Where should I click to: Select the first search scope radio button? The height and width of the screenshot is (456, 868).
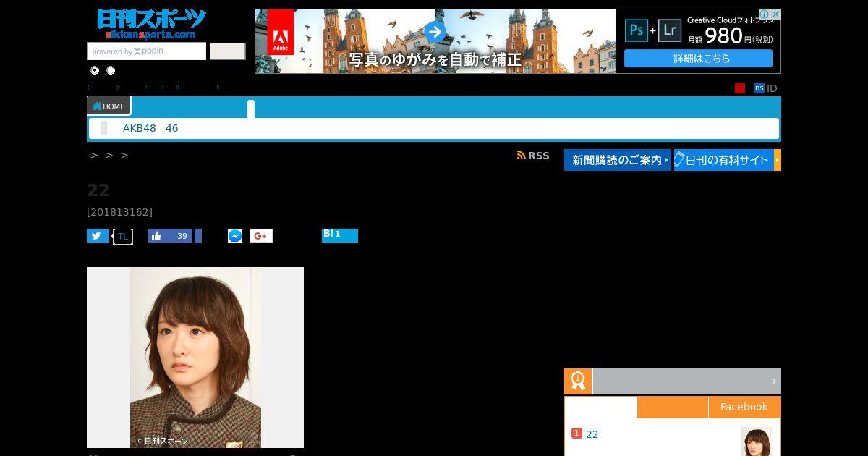pos(95,70)
